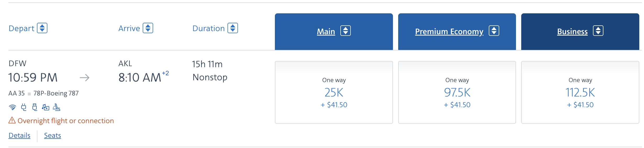Sort fares using the Main sort arrows
The height and width of the screenshot is (148, 644).
[346, 31]
